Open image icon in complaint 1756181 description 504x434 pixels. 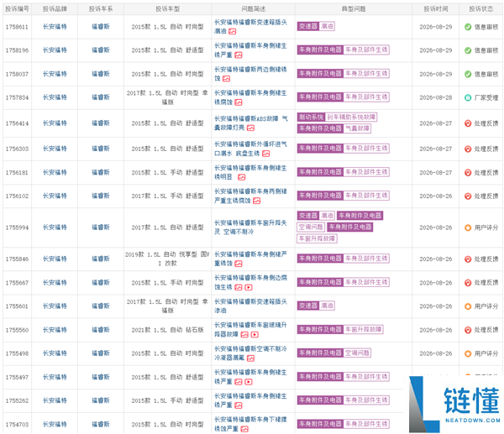[x=241, y=177]
